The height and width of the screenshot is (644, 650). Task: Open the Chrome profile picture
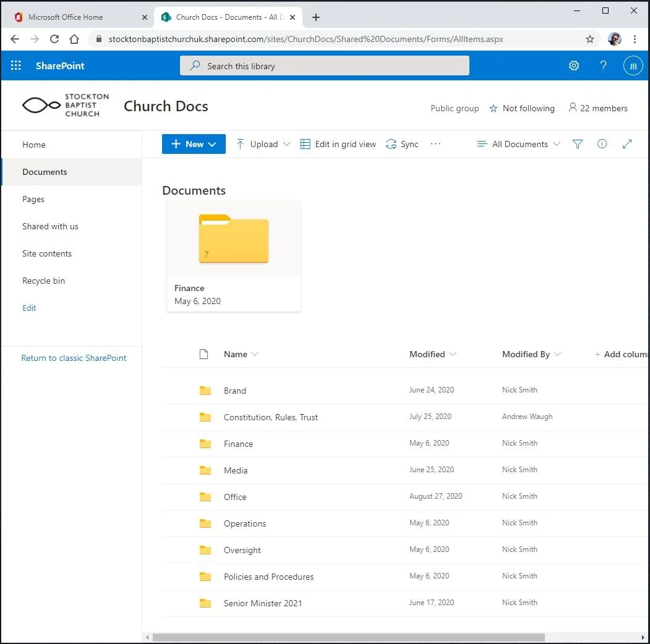(x=614, y=39)
